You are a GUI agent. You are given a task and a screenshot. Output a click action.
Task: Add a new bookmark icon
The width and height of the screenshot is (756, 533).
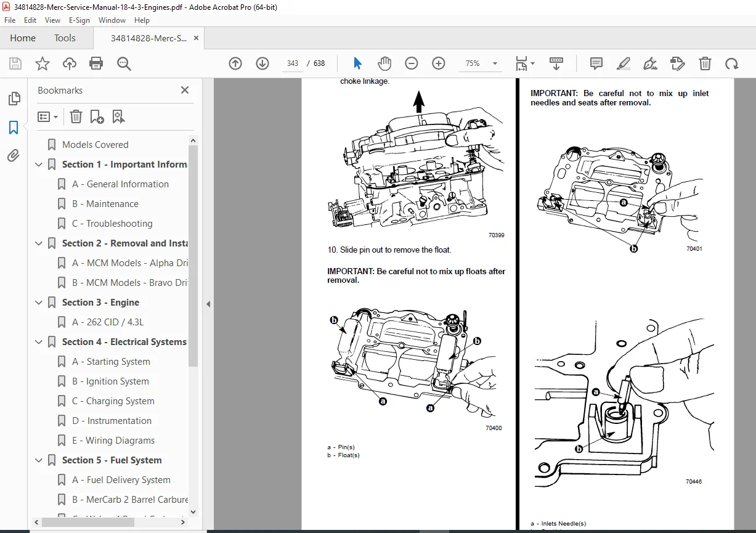[97, 116]
